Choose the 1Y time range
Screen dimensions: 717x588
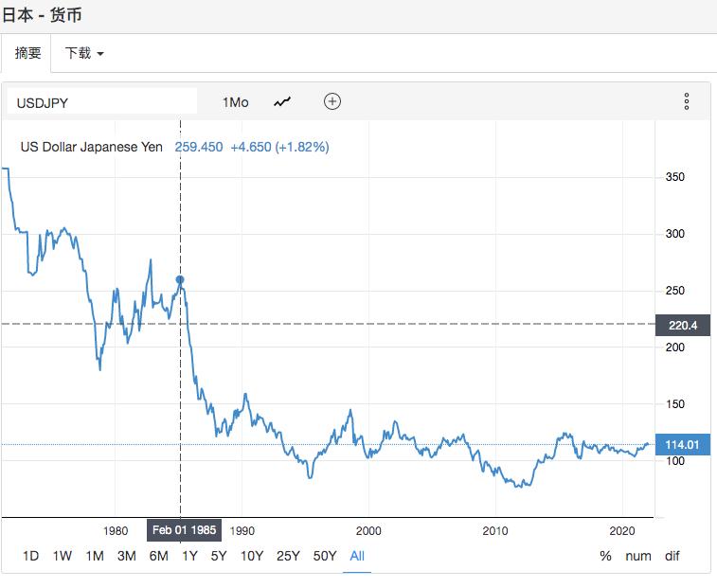[x=189, y=556]
